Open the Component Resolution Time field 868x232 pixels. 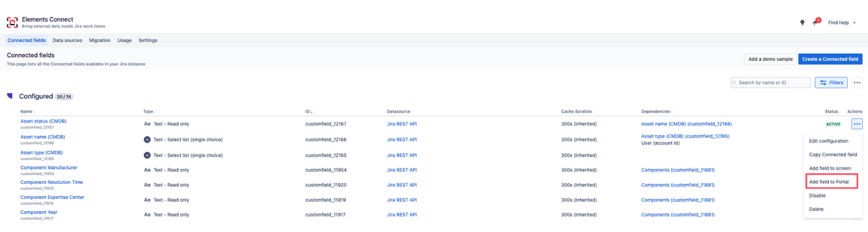(52, 182)
